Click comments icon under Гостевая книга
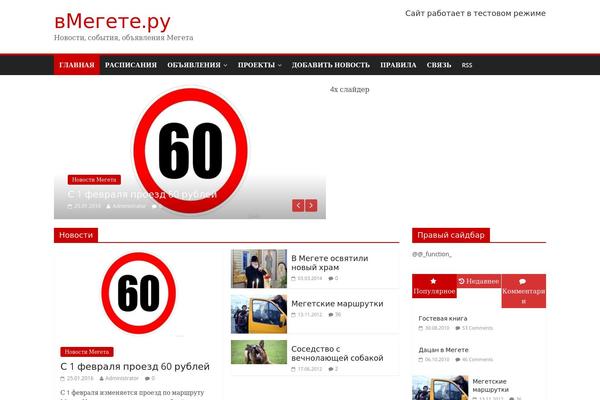This screenshot has height=400, width=600. point(458,328)
